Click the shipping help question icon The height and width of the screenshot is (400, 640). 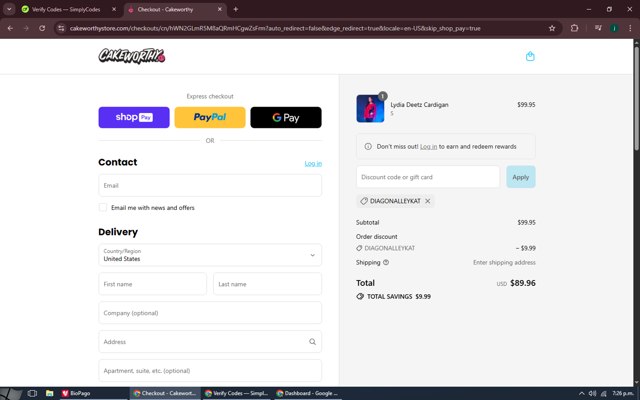[386, 262]
